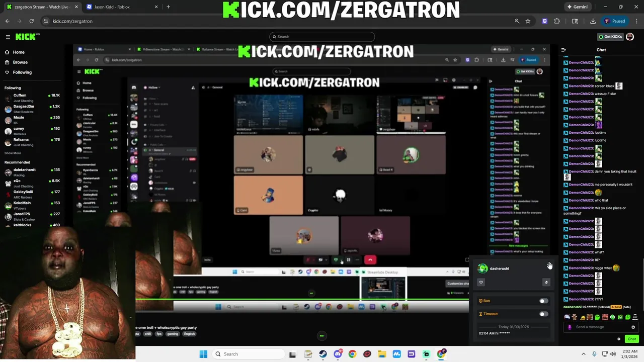Click the microphone icon in system tray
Viewport: 644px width, 362px height.
(594, 354)
